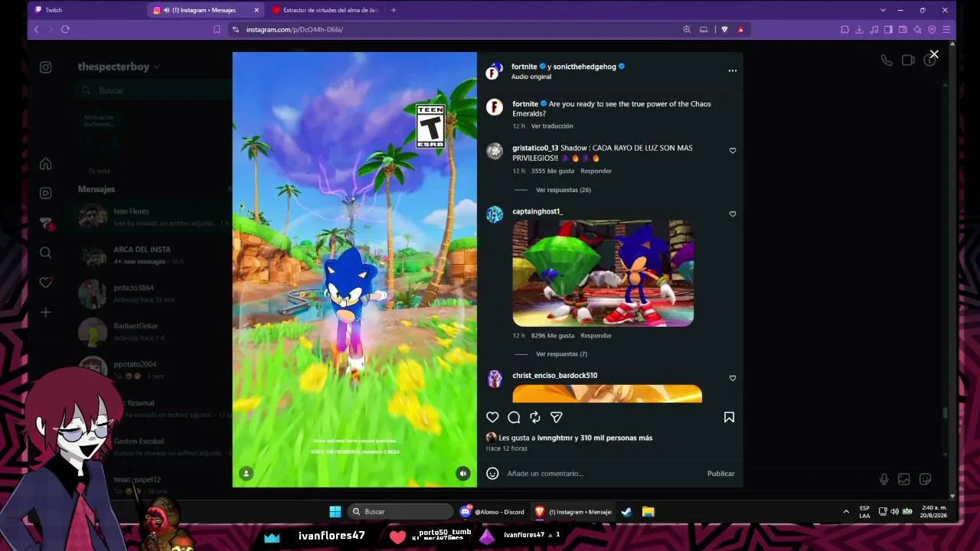Image resolution: width=980 pixels, height=551 pixels.
Task: Open the captainghost1_ comment image
Action: pyautogui.click(x=603, y=273)
